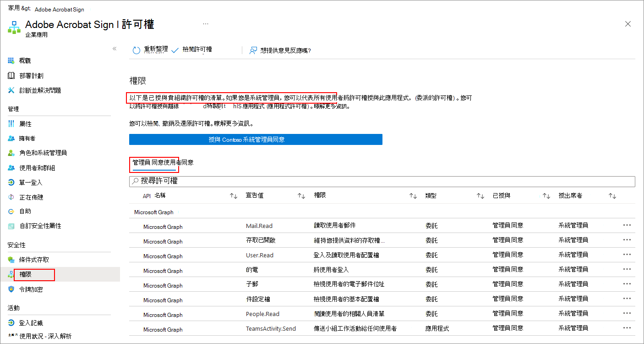Open more options for the Mail.Read row
644x344 pixels.
point(627,225)
